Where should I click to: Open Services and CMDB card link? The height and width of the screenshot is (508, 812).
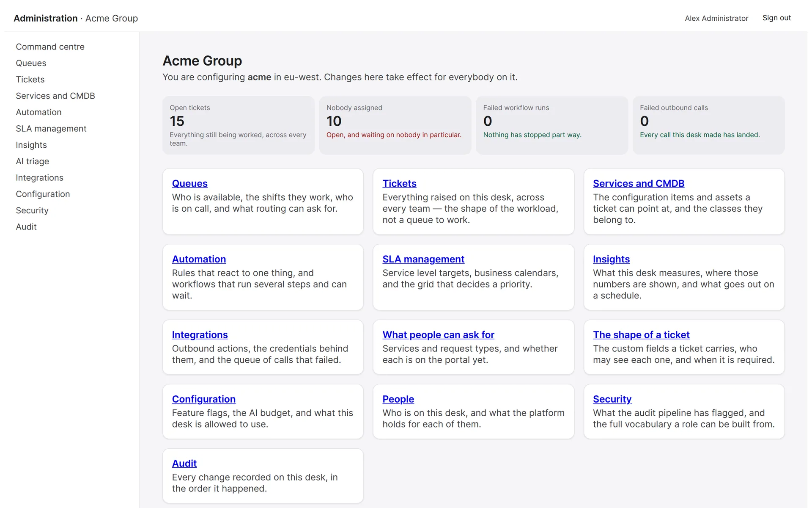tap(639, 183)
